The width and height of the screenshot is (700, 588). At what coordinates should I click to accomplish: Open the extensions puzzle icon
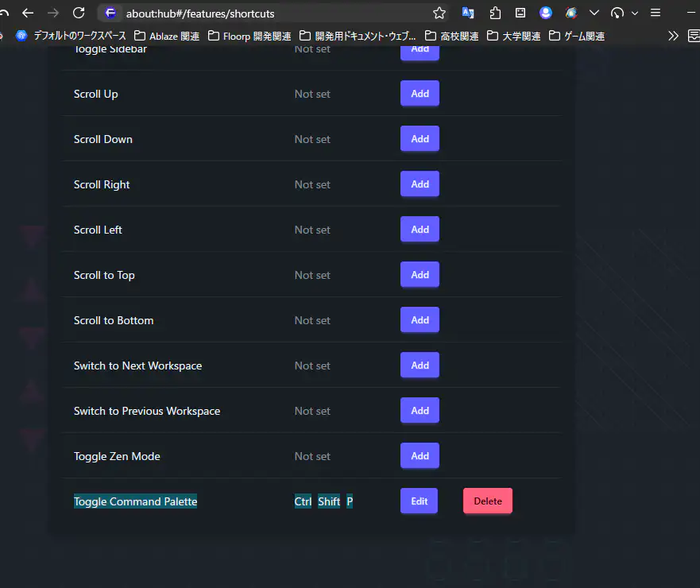pos(495,14)
